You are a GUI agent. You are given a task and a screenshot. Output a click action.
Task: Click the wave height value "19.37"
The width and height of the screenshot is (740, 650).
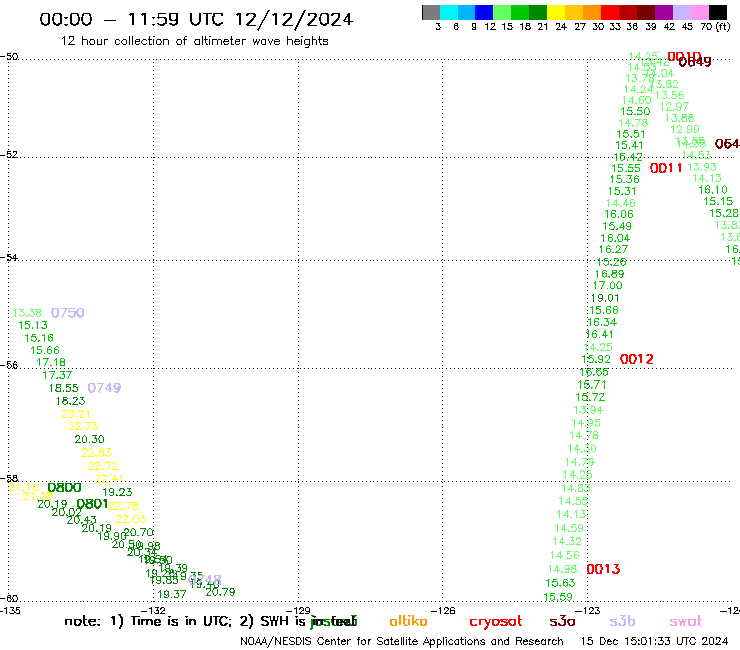[172, 594]
